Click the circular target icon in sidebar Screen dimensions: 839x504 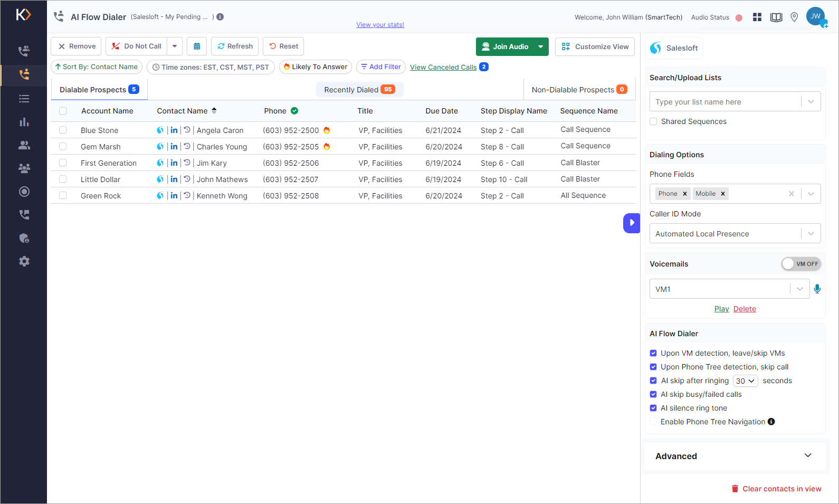(x=24, y=192)
